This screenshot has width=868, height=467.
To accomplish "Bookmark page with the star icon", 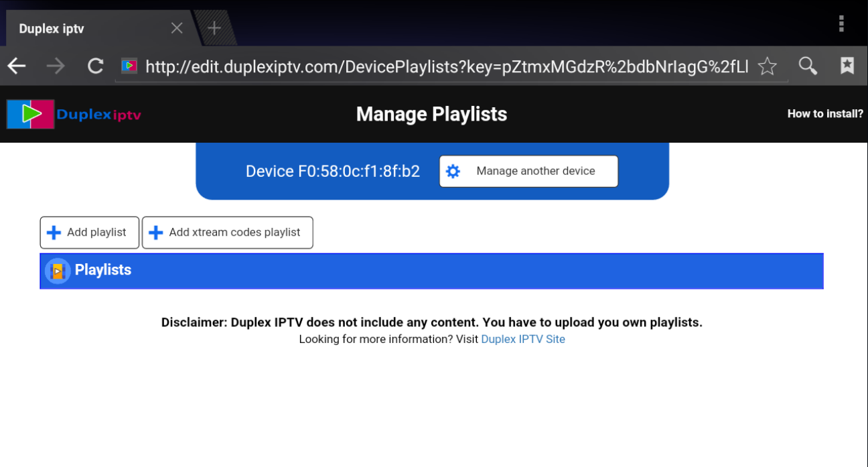I will tap(767, 66).
